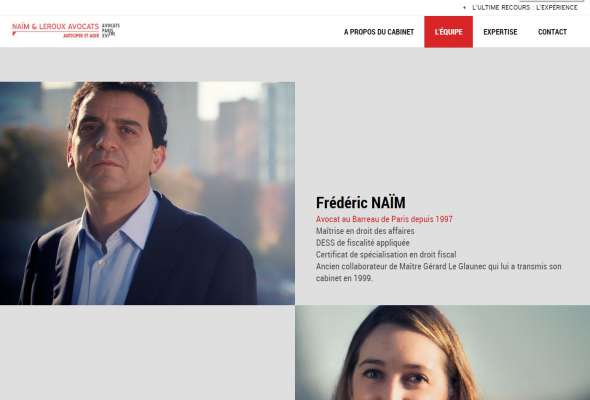Screen dimensions: 590x400
Task: Click the Ancien collaborateur de Maître Gérard text
Action: (439, 266)
